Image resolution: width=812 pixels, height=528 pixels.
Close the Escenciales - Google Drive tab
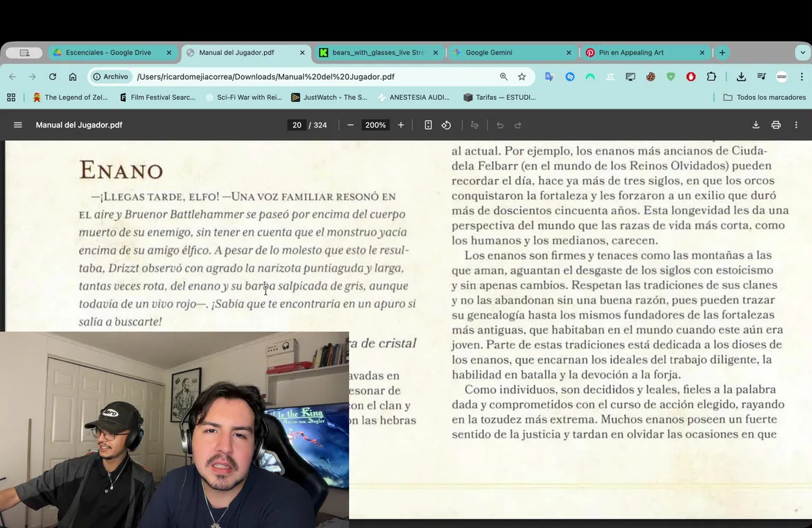(x=169, y=52)
